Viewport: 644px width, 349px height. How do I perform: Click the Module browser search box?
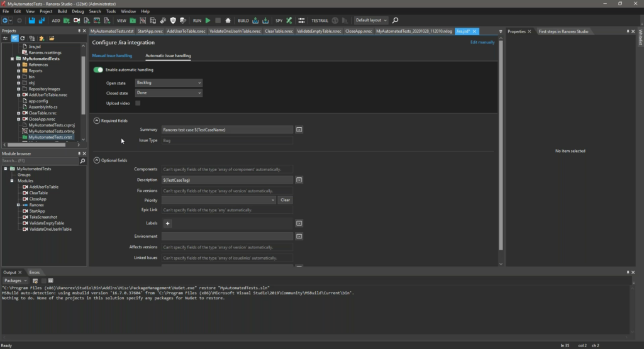(x=40, y=161)
